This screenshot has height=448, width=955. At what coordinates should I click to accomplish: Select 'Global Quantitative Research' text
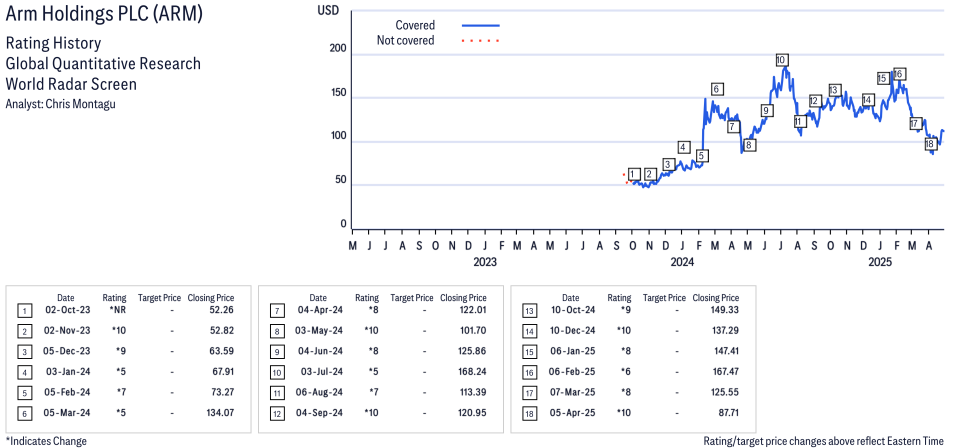click(103, 63)
